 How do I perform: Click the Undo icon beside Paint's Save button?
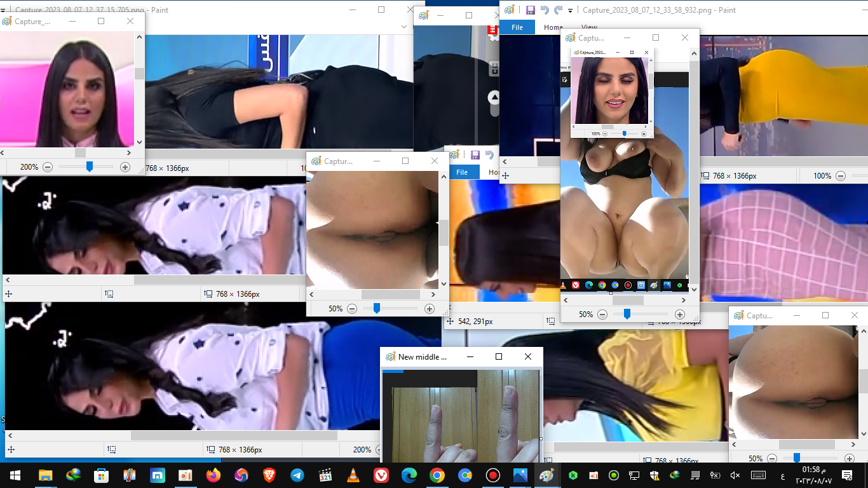[545, 10]
